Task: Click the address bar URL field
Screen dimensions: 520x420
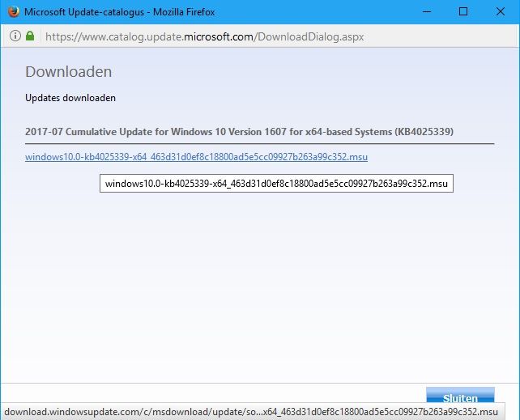Action: pyautogui.click(x=204, y=36)
